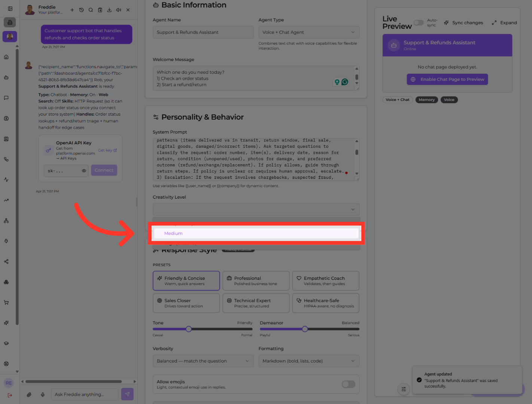Screen dimensions: 532x404
Task: Click the red log out icon
Action: pos(10,395)
